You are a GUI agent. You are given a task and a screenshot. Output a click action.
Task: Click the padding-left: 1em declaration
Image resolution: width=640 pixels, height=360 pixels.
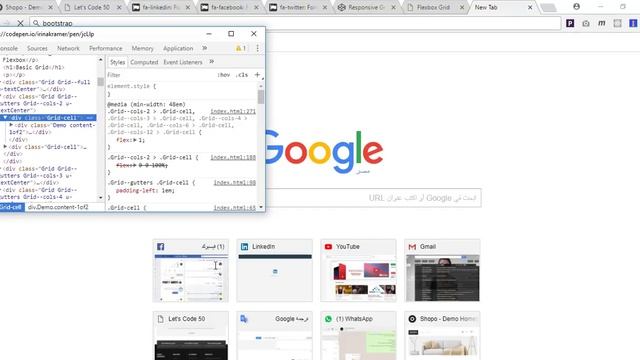coord(145,191)
